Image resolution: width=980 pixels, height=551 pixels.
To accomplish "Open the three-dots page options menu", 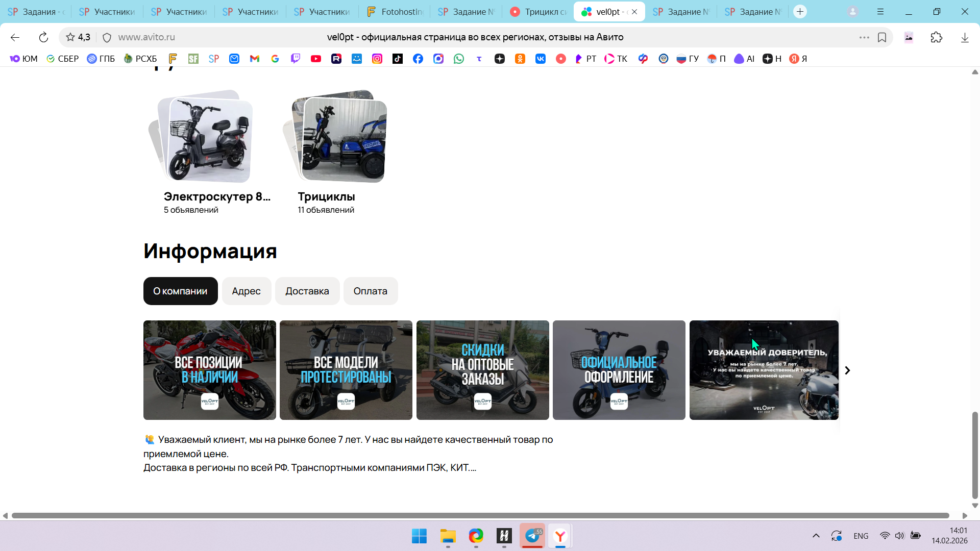I will tap(864, 37).
